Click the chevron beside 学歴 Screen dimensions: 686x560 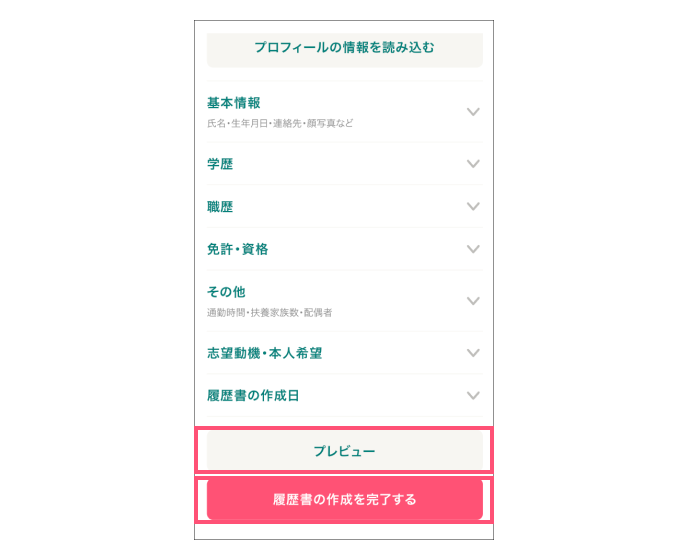point(473,164)
